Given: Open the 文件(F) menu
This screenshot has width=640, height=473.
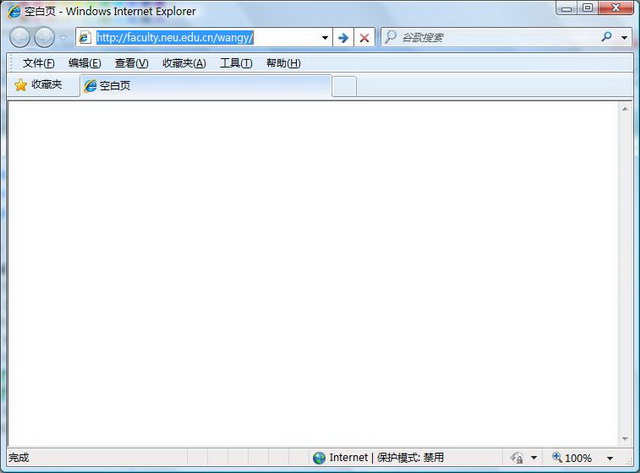Looking at the screenshot, I should 39,63.
